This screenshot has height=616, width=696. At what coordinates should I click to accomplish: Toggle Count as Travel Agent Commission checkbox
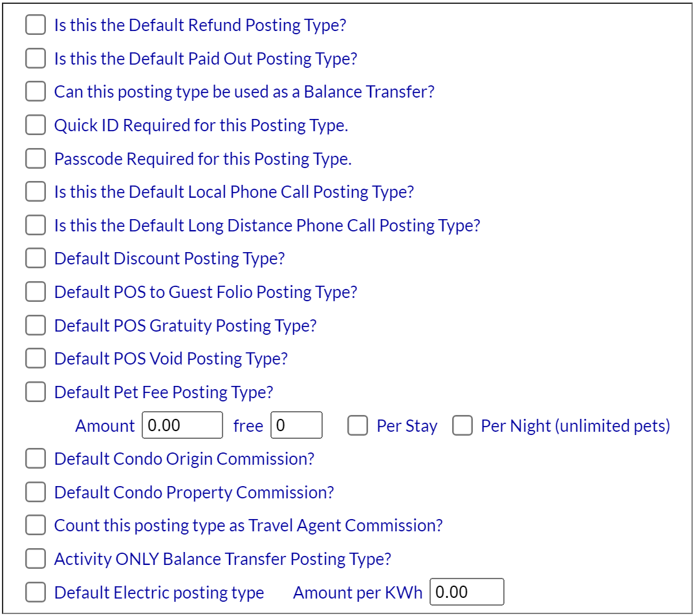pos(36,525)
